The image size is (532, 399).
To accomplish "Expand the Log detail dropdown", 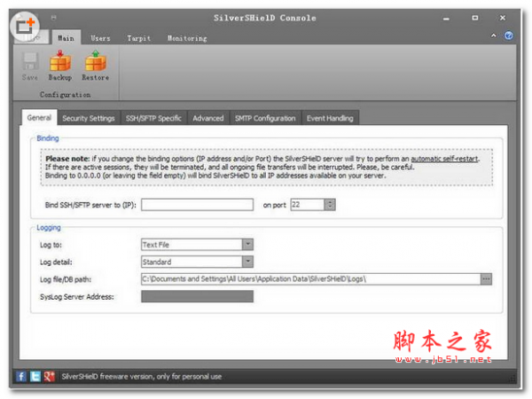I will pyautogui.click(x=247, y=262).
